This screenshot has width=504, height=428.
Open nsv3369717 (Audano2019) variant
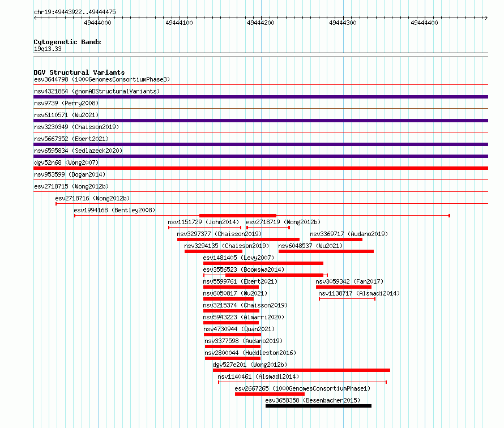tap(349, 234)
